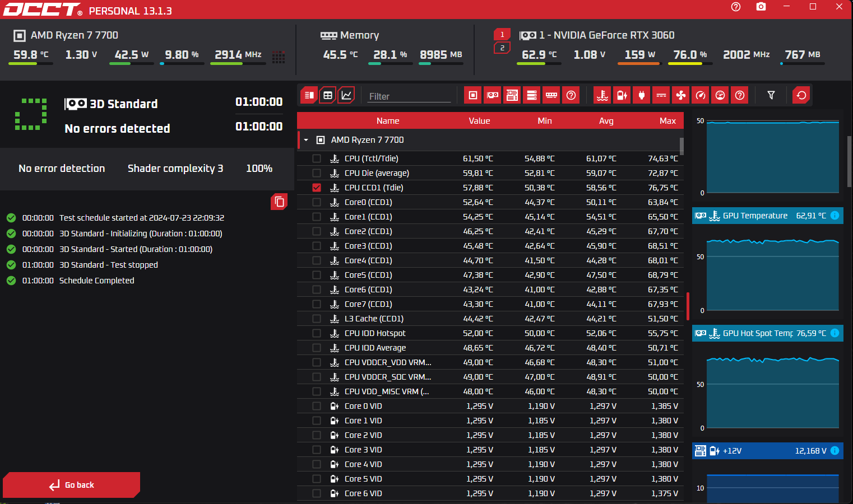Screen dimensions: 853x504
Task: Sort sensors by the Avg column header
Action: coord(606,121)
